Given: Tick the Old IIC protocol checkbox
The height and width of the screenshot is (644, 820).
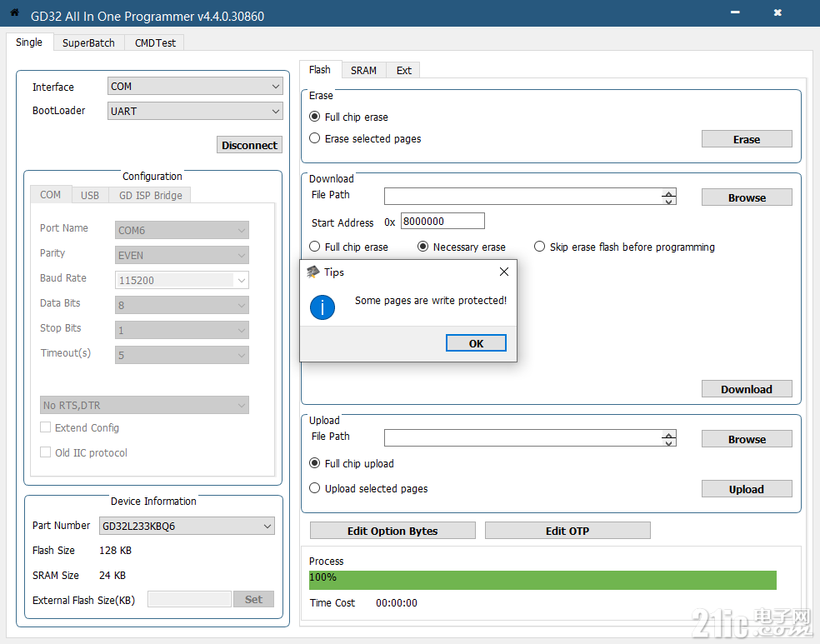Looking at the screenshot, I should pyautogui.click(x=46, y=452).
